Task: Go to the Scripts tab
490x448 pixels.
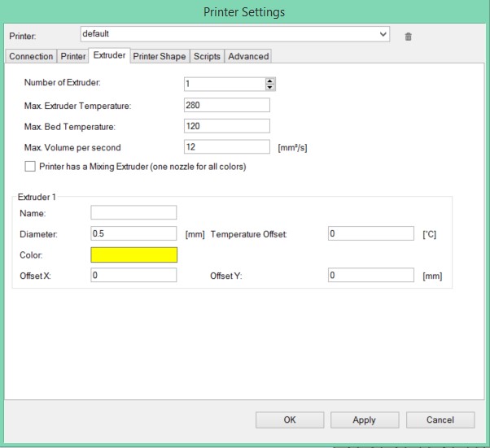Action: coord(207,56)
